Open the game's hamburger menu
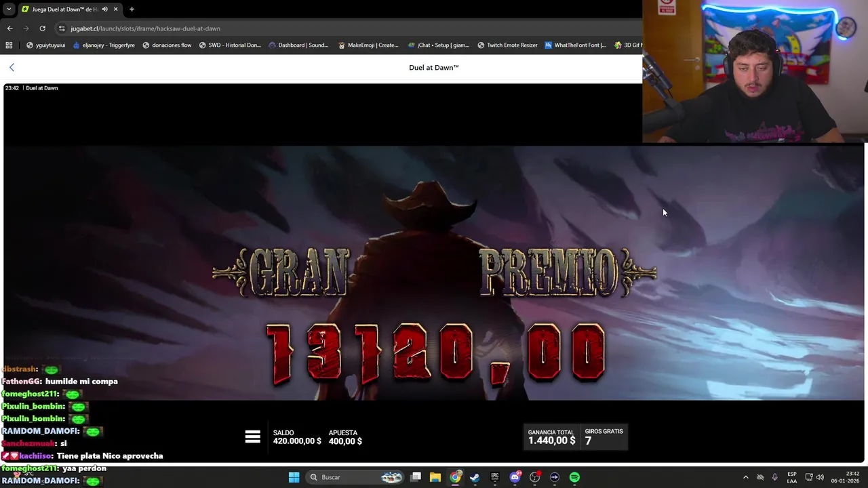 253,437
